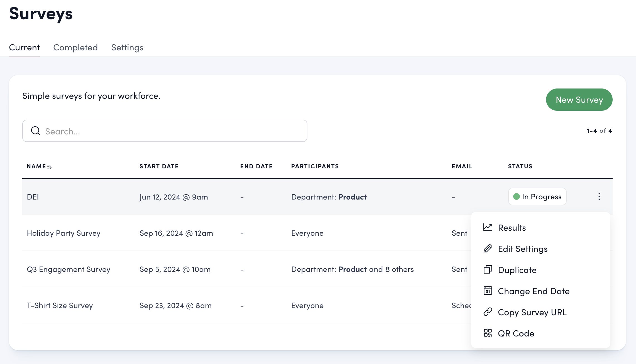
Task: Click the In Progress status badge
Action: 537,197
